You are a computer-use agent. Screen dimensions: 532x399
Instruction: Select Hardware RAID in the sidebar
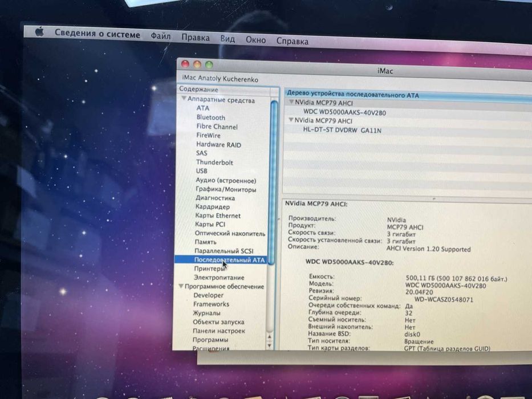tap(218, 145)
